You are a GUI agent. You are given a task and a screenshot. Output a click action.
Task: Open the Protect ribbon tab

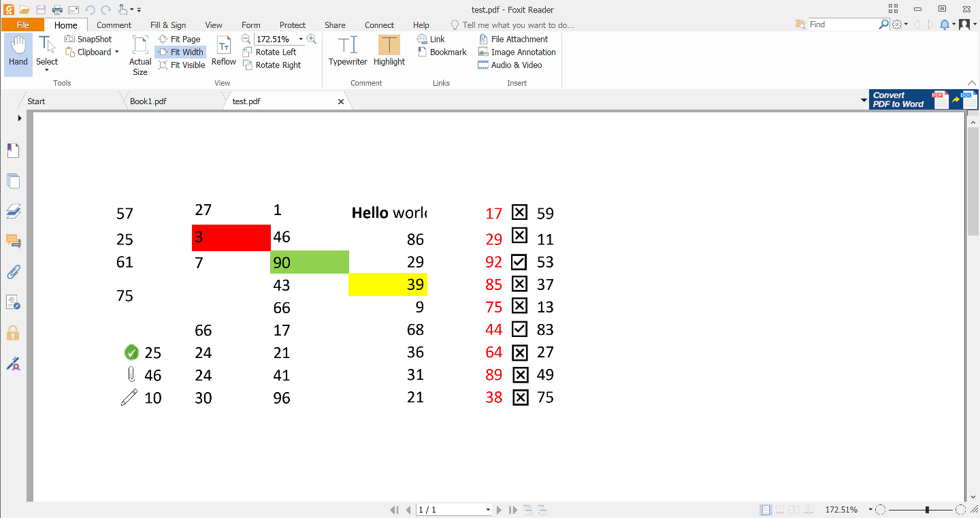click(292, 25)
